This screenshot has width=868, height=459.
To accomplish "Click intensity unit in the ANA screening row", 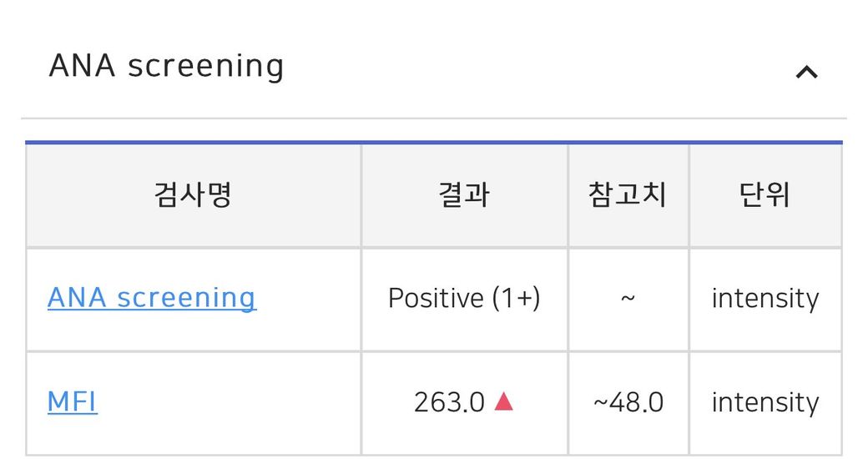I will pyautogui.click(x=765, y=298).
